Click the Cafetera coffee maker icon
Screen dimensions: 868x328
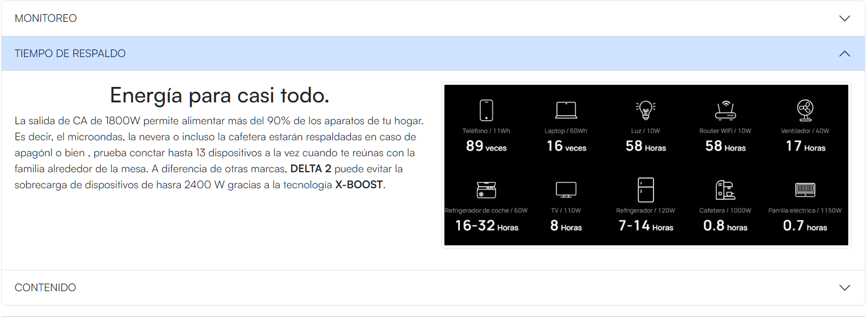point(726,190)
